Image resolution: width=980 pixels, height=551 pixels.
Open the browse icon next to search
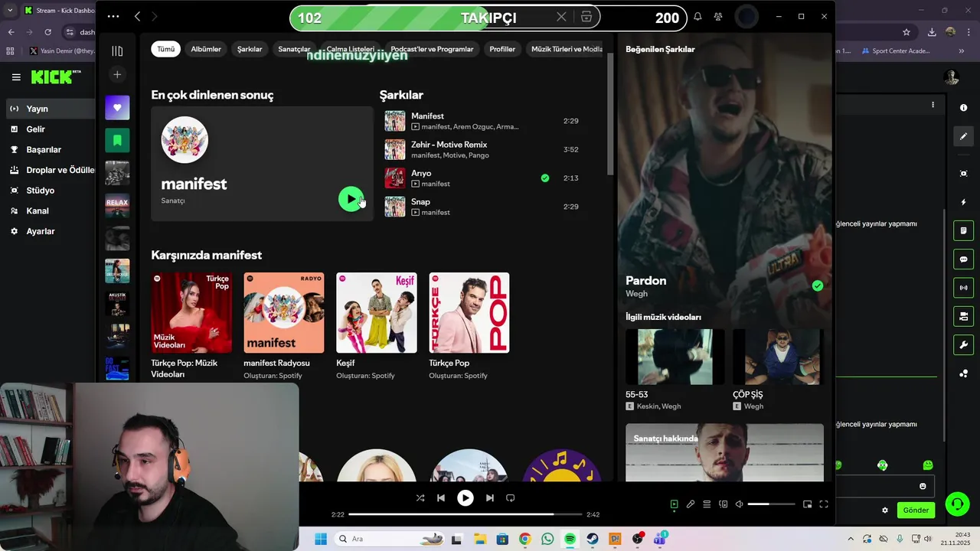[586, 17]
